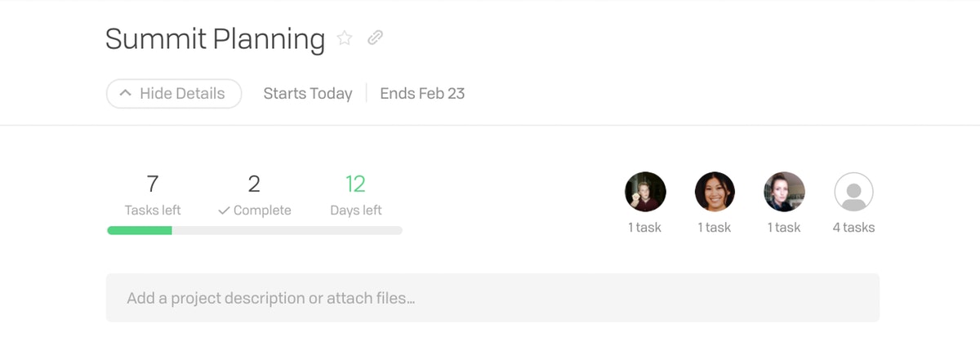View the 2 Complete tasks

pos(254,196)
